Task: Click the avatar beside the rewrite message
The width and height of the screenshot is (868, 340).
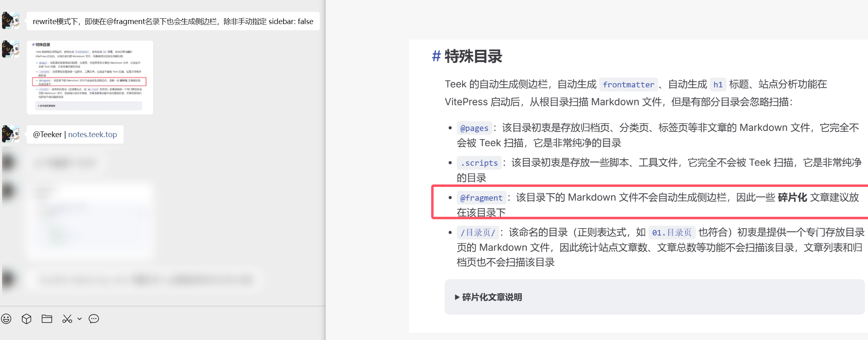Action: coord(11,20)
